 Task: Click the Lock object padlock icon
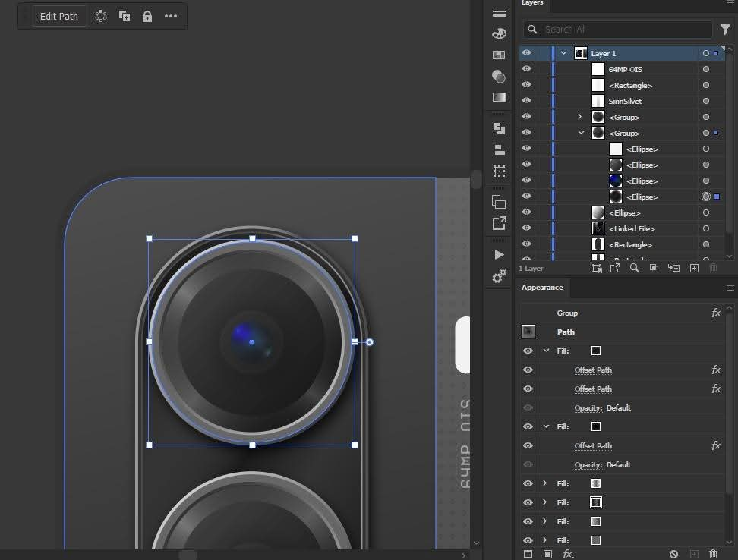pos(147,17)
